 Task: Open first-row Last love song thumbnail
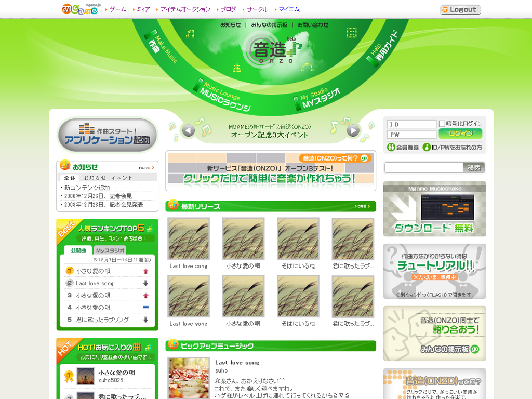(x=189, y=239)
